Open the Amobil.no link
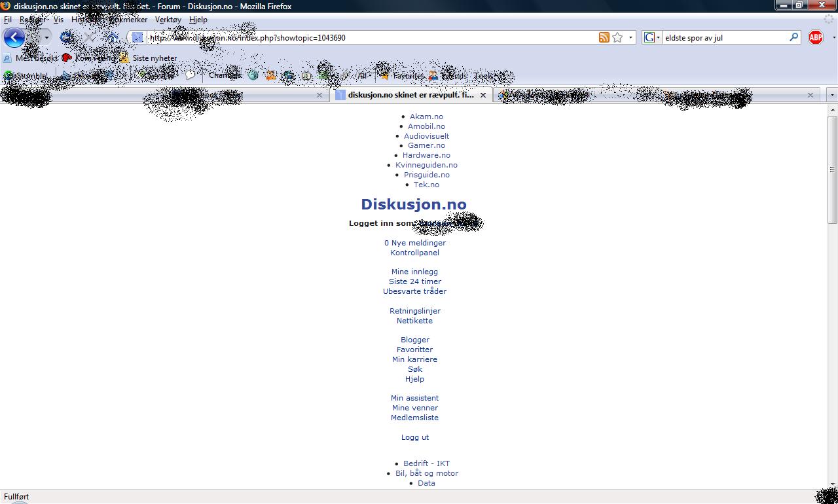 click(426, 126)
